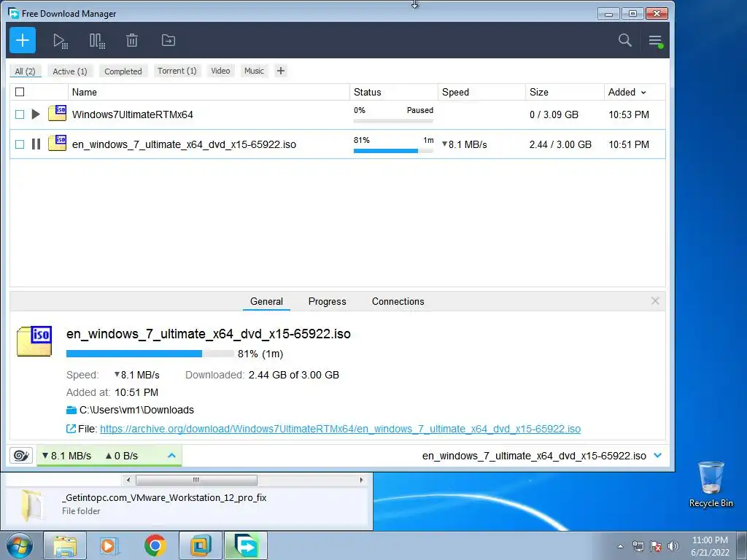Click progress bar of Windows7UltimateRTMx64 row

pyautogui.click(x=393, y=121)
